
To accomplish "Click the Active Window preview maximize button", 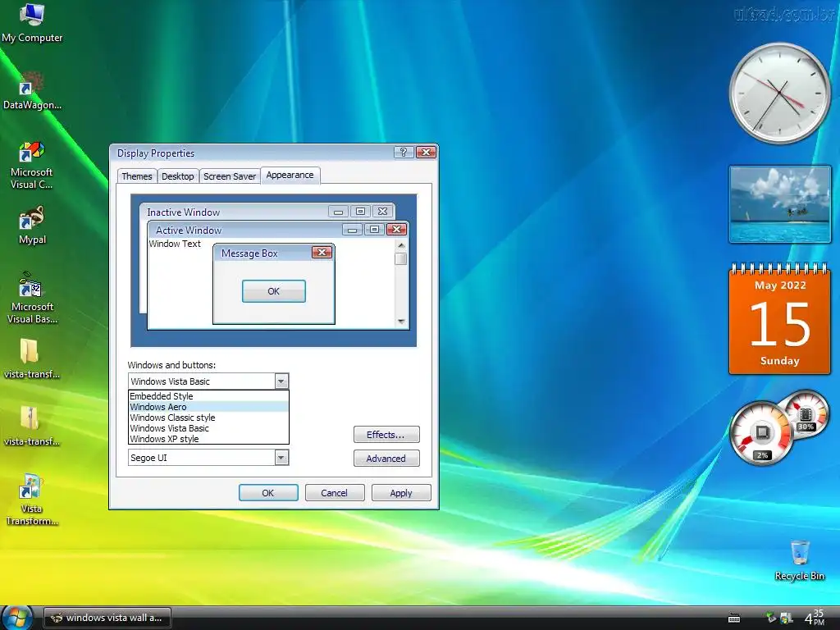I will (x=374, y=230).
